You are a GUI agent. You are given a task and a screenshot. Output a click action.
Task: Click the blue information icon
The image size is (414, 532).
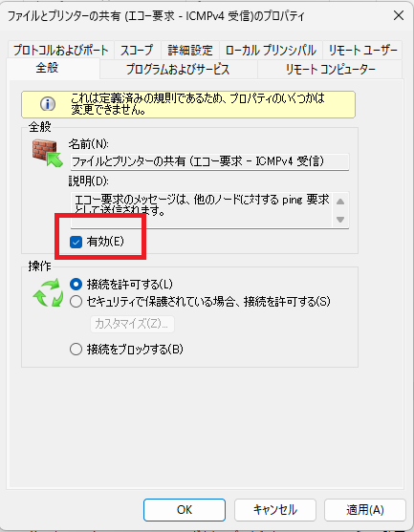(x=48, y=104)
